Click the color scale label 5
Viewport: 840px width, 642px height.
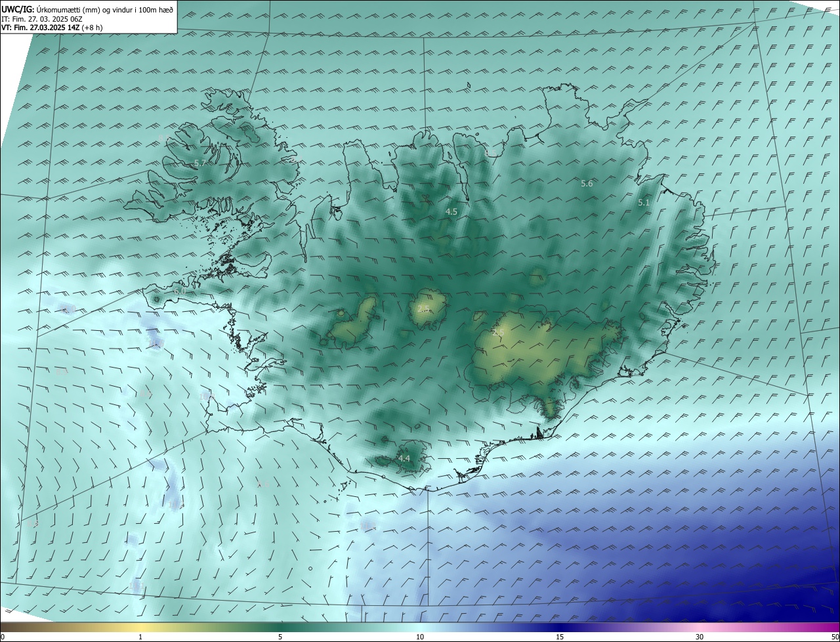(280, 637)
